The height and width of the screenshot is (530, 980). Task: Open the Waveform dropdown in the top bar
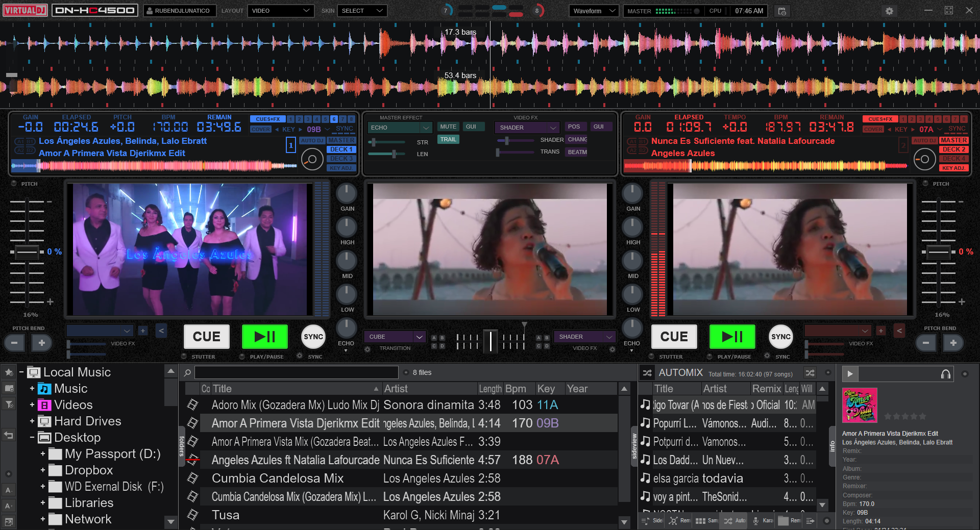coord(594,11)
